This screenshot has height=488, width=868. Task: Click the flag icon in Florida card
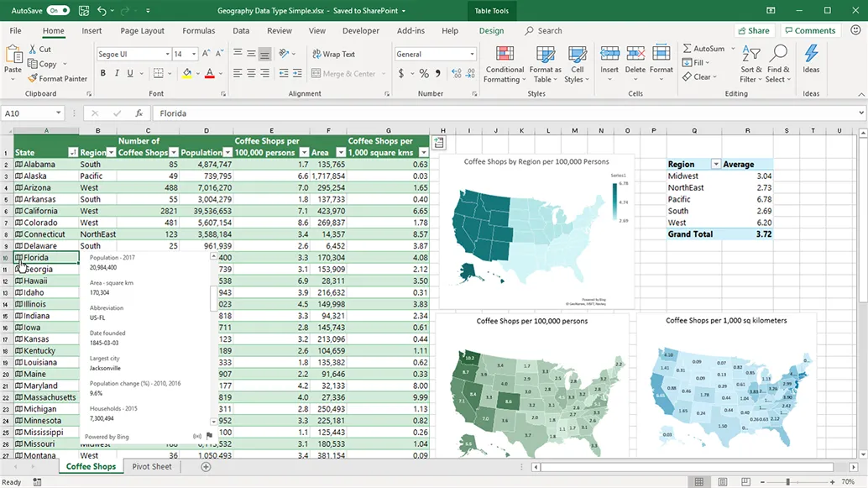click(209, 436)
